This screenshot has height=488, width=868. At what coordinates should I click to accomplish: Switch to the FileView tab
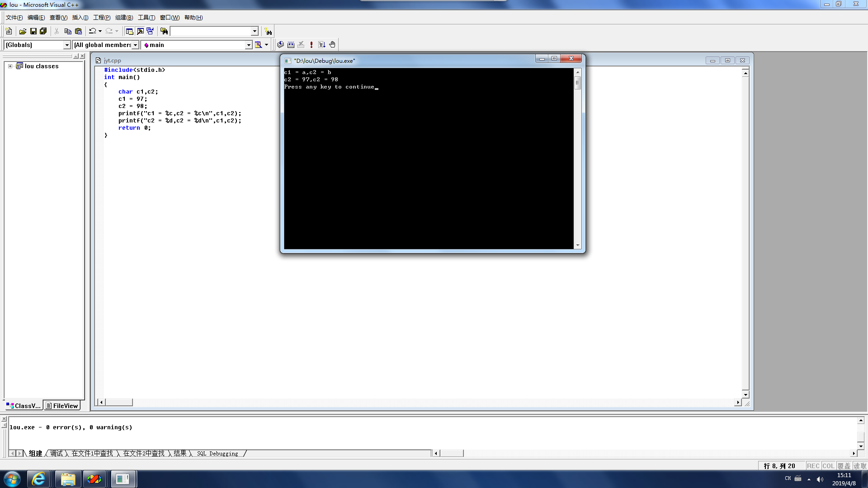[x=62, y=406]
